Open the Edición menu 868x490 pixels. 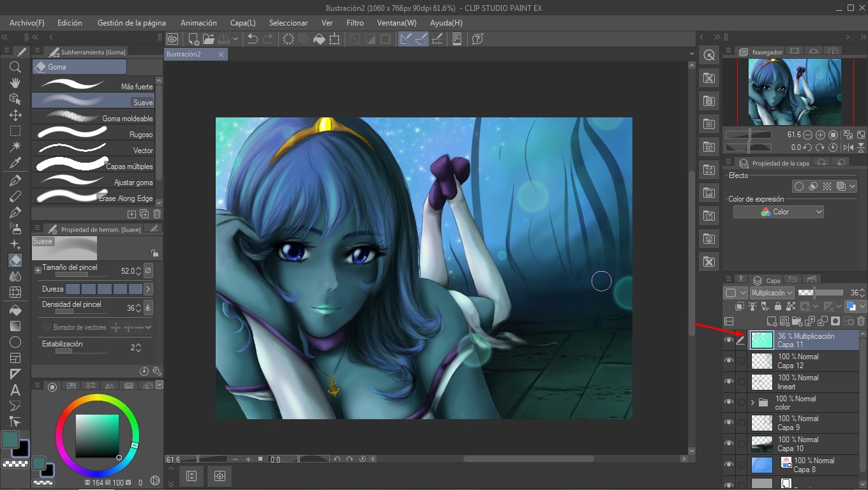click(x=70, y=23)
